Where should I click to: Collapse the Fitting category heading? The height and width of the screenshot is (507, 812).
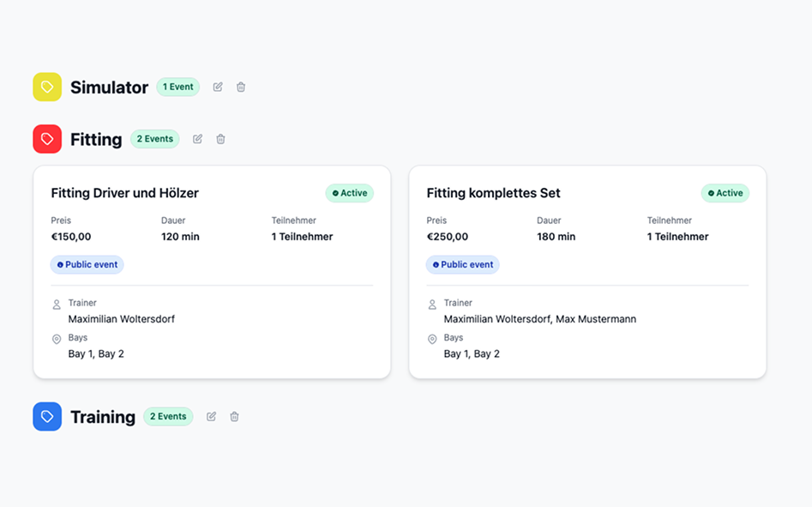click(96, 140)
